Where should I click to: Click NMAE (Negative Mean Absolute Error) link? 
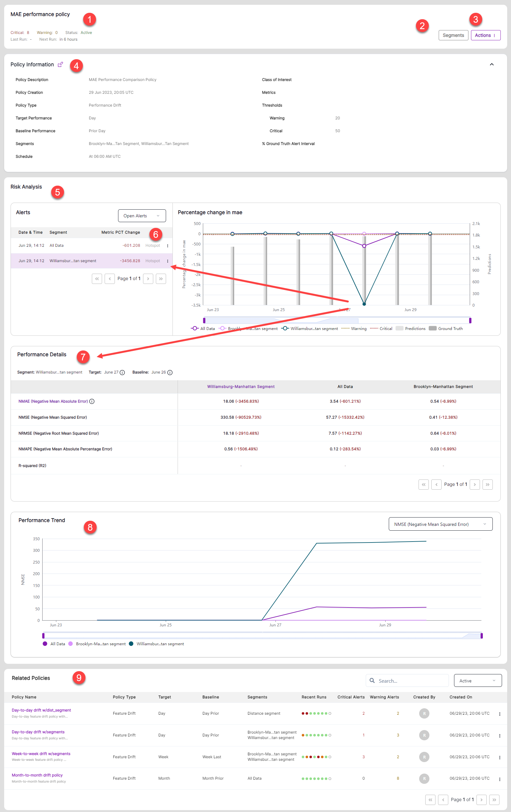(x=53, y=401)
